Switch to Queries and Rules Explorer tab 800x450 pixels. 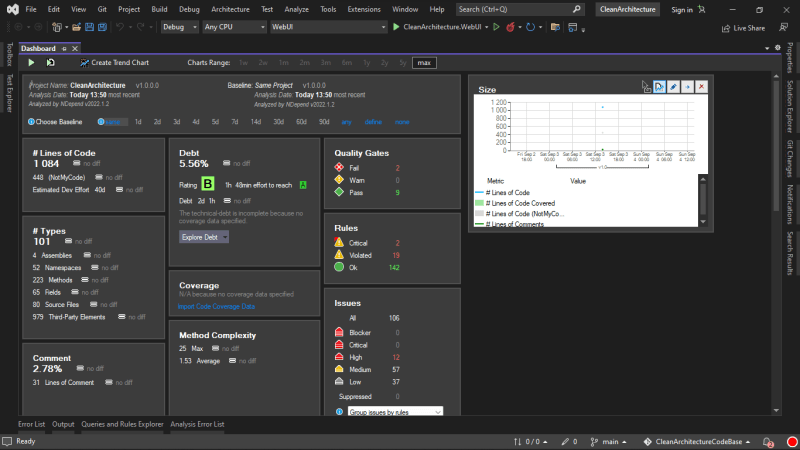(122, 424)
